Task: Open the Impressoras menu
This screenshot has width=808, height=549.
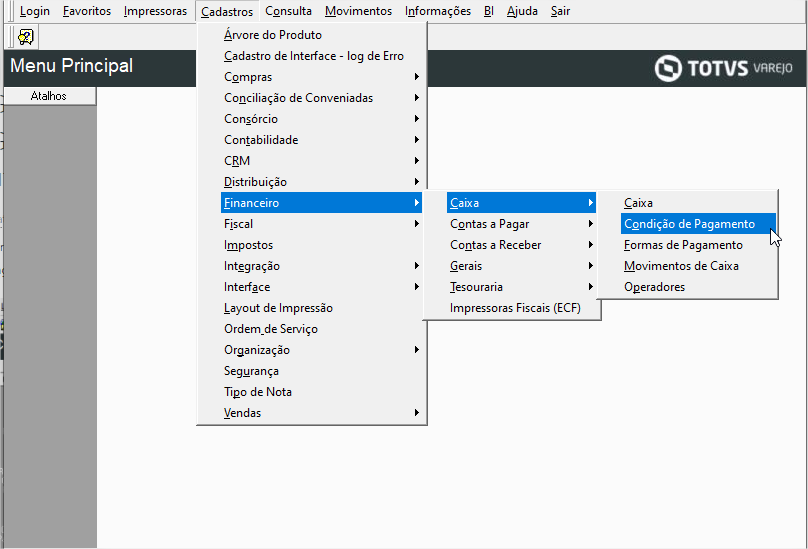Action: 155,11
